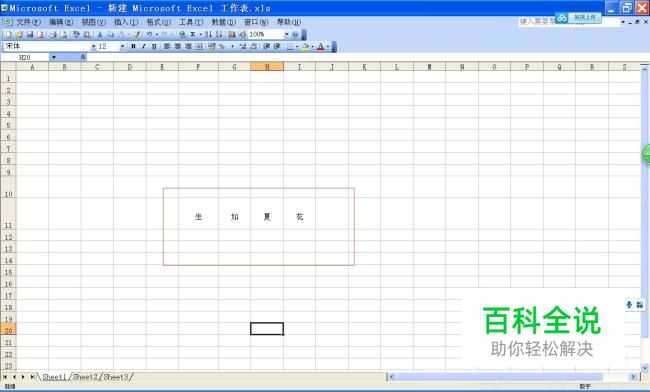This screenshot has height=392, width=650.
Task: Apply Currency style
Action: point(212,46)
